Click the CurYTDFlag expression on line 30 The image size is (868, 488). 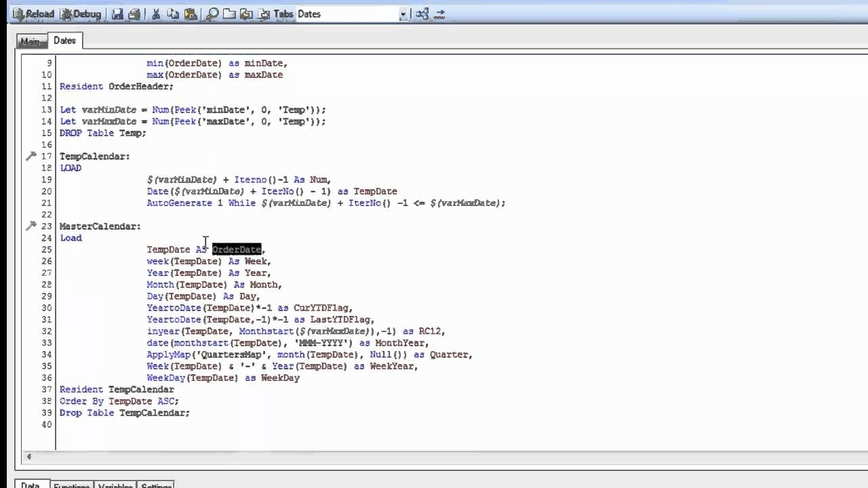(x=250, y=308)
